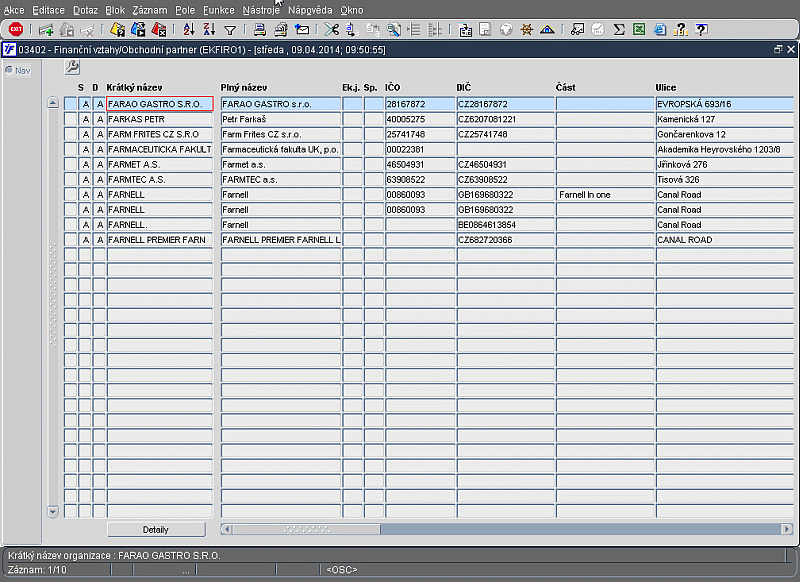Click the wrench icon above the table
The image size is (800, 582).
tap(72, 67)
